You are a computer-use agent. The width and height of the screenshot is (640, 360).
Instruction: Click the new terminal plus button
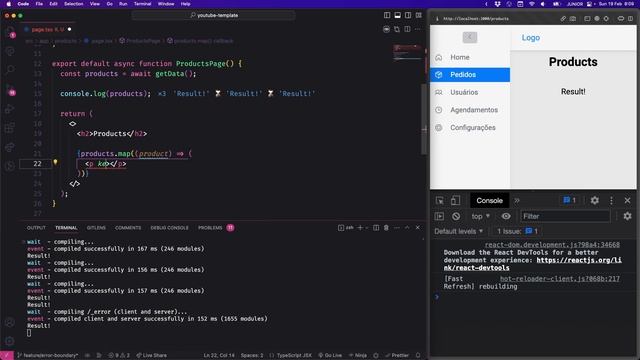(360, 228)
